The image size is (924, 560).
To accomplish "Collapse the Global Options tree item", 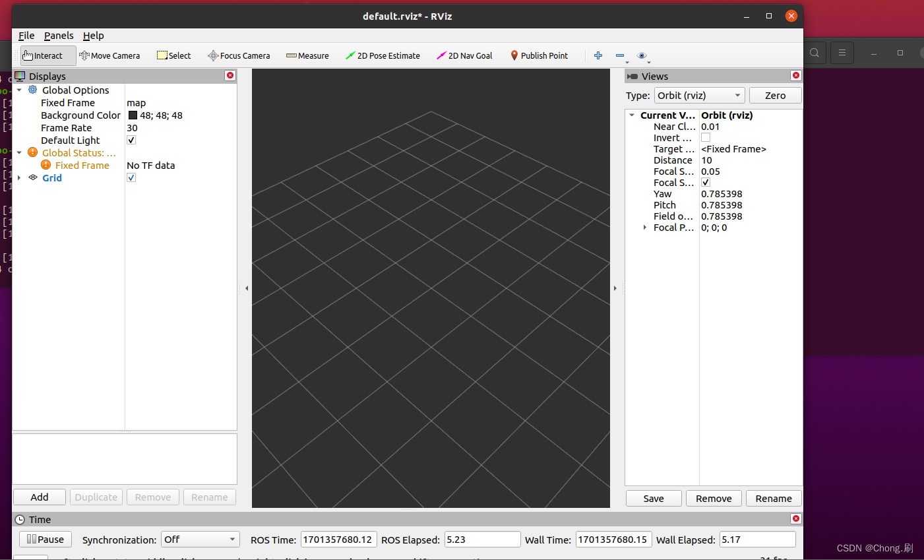I will click(18, 90).
